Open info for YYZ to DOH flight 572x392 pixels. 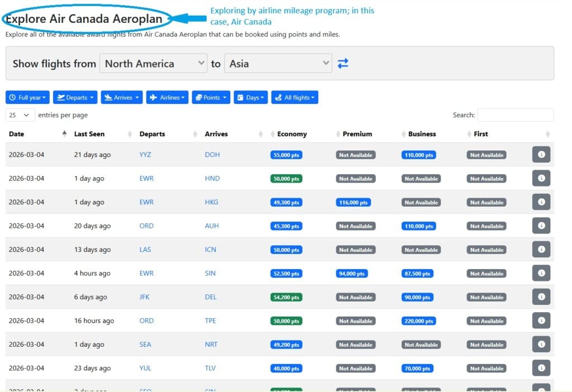coord(541,155)
